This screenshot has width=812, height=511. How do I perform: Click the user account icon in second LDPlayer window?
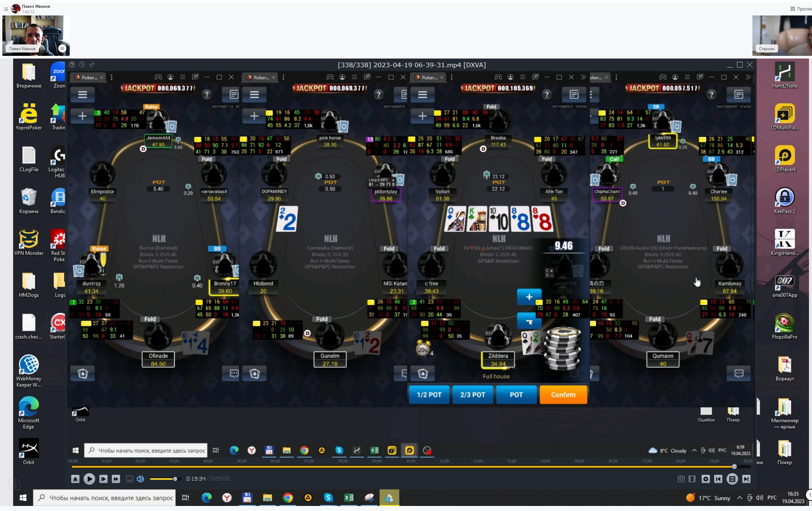[342, 77]
